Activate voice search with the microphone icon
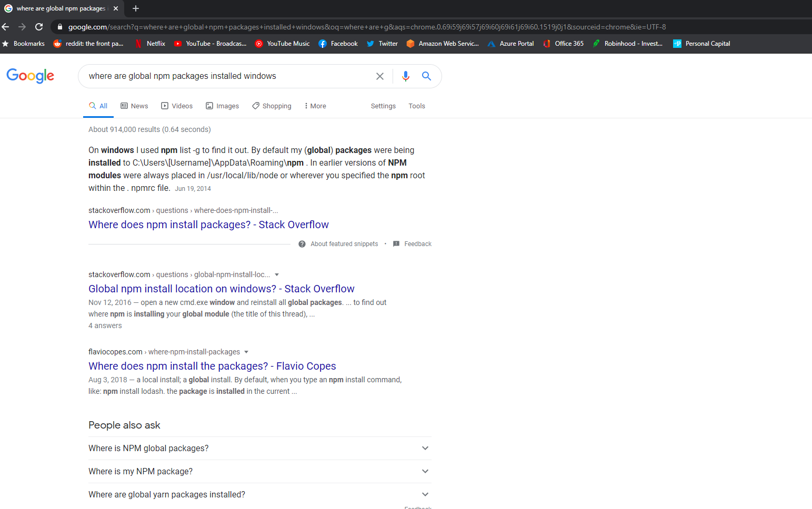 [x=405, y=76]
